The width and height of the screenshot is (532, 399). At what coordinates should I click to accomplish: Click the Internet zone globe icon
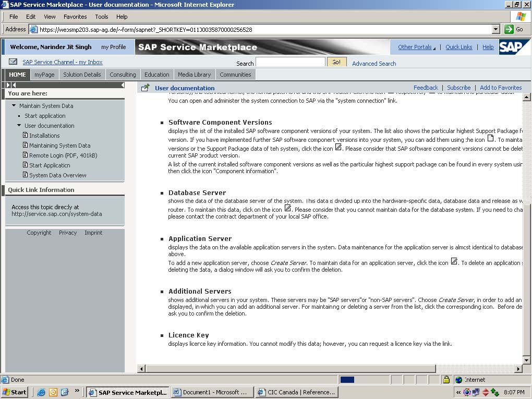[458, 379]
